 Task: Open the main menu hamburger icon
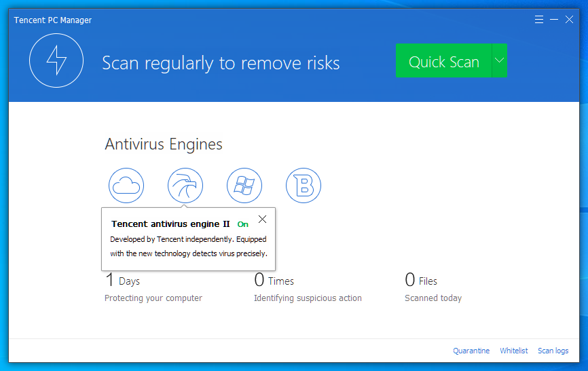tap(539, 20)
